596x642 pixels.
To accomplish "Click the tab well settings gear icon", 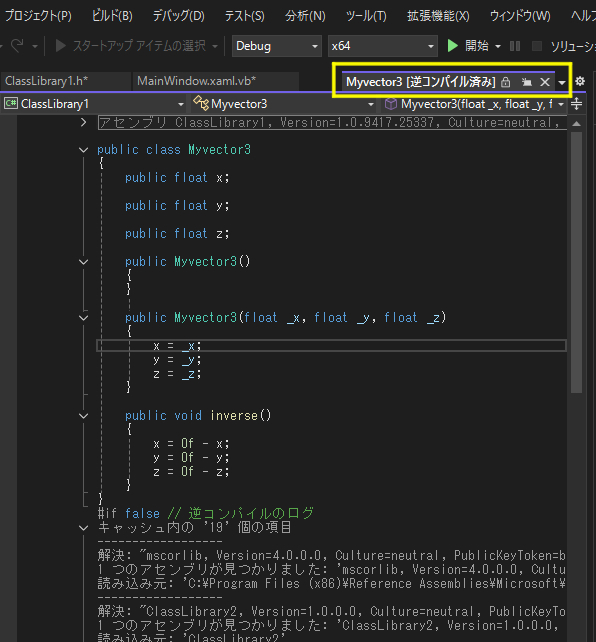I will pos(580,81).
